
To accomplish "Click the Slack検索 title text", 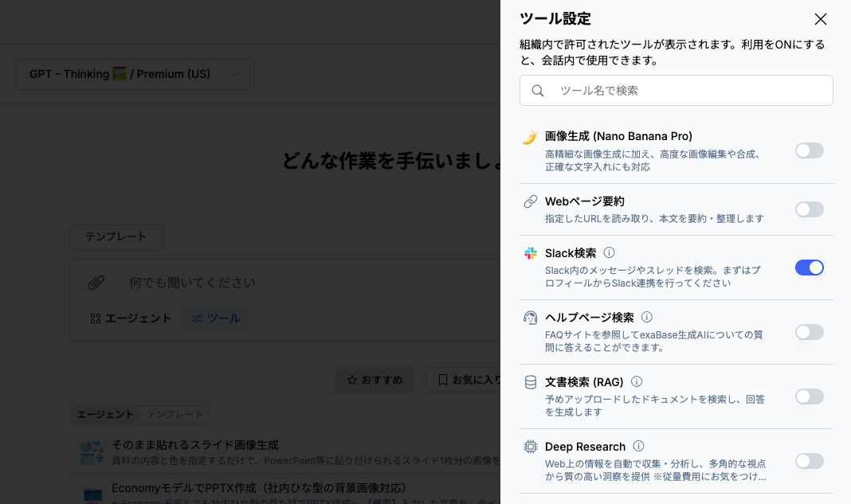I will (x=571, y=253).
